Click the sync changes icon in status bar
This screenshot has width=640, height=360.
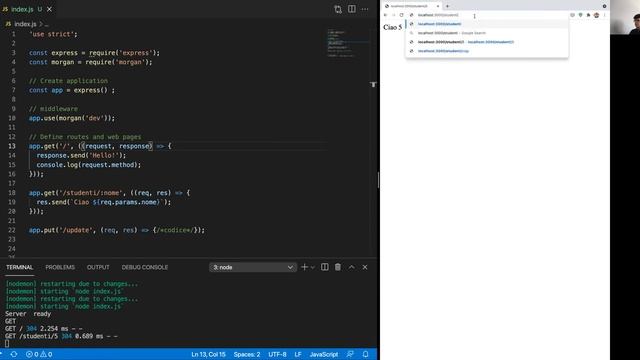click(14, 354)
